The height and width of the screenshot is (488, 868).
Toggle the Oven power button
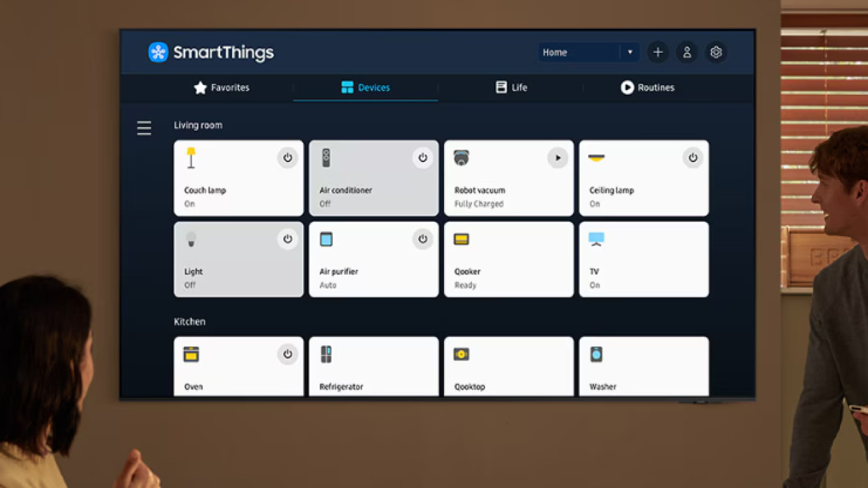click(288, 354)
